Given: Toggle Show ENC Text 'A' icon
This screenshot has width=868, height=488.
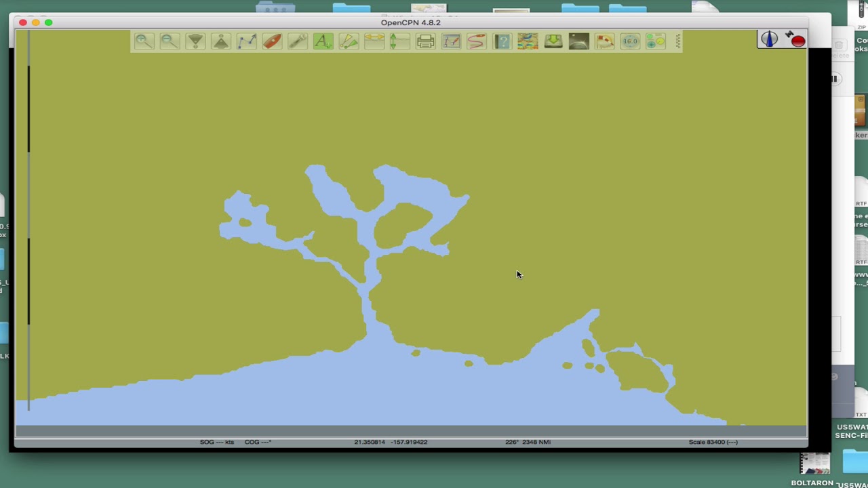Looking at the screenshot, I should point(323,41).
